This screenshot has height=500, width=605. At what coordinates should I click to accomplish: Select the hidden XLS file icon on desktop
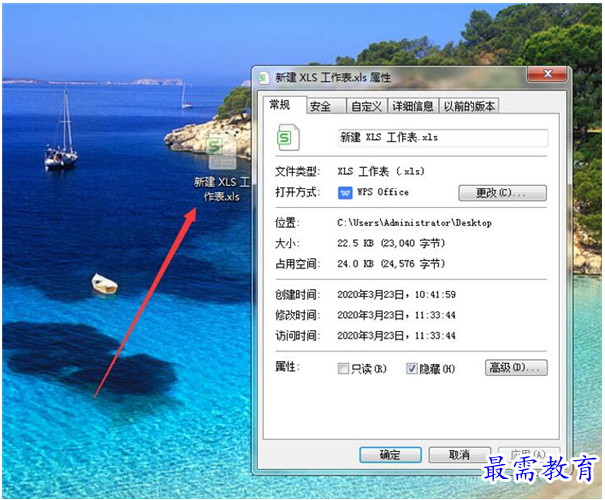221,152
